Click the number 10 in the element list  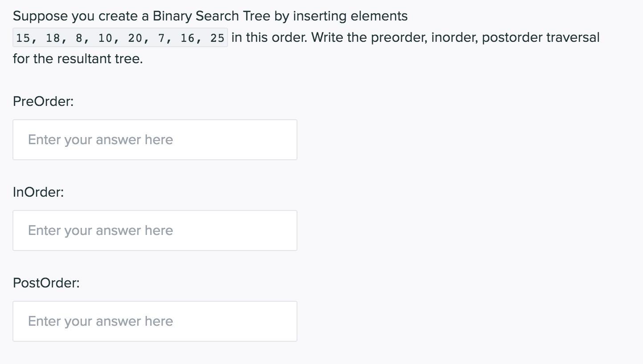[x=106, y=38]
